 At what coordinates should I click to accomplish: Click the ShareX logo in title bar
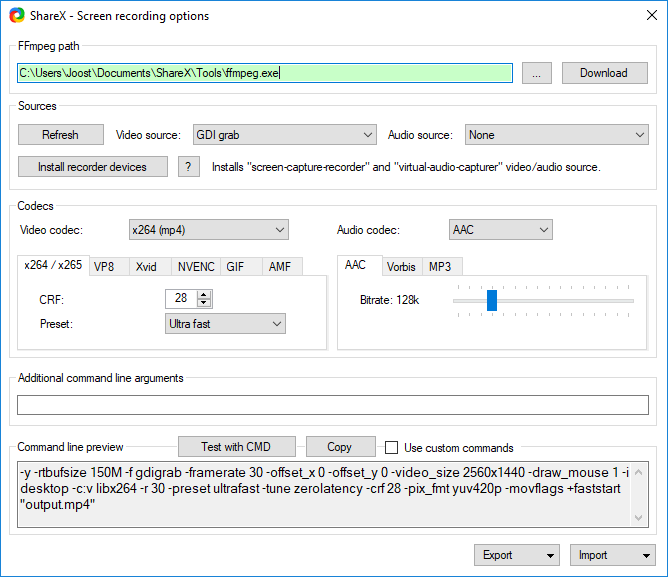pos(16,16)
